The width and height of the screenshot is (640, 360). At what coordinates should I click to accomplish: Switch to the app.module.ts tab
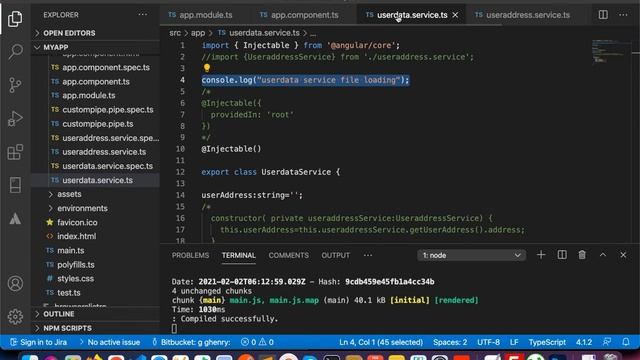point(200,15)
